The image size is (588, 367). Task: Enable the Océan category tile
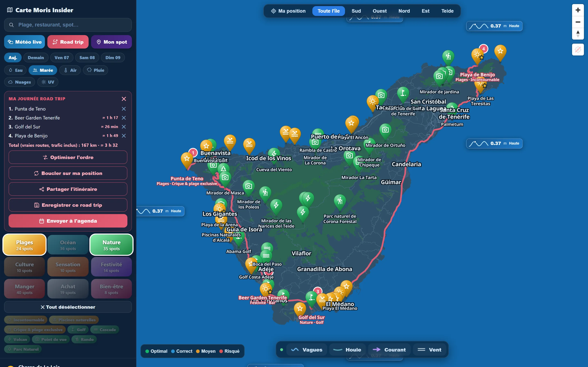(68, 245)
